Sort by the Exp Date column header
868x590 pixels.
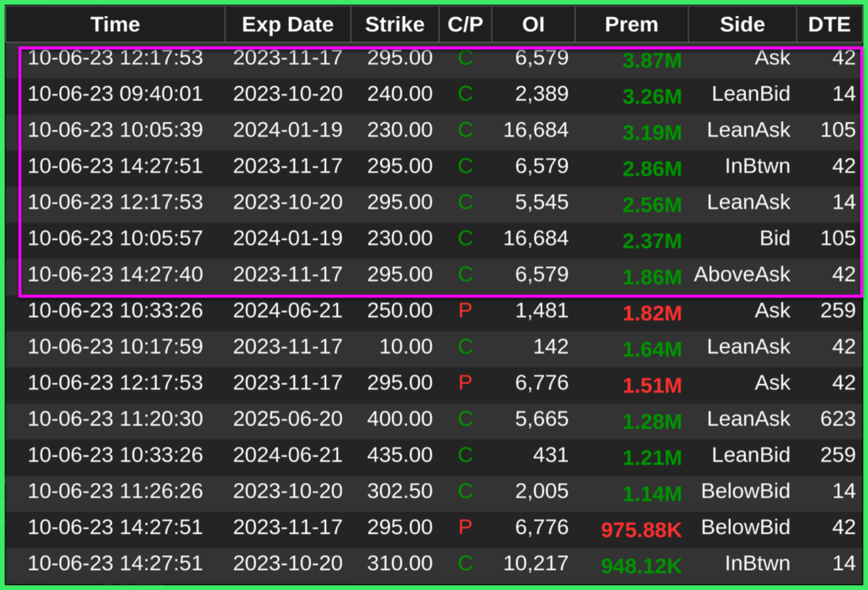click(x=288, y=25)
